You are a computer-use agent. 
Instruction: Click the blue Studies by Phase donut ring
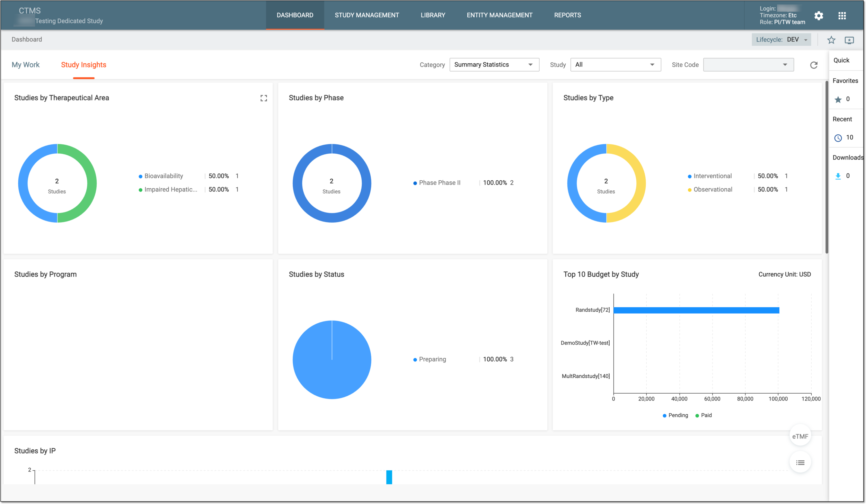366,183
